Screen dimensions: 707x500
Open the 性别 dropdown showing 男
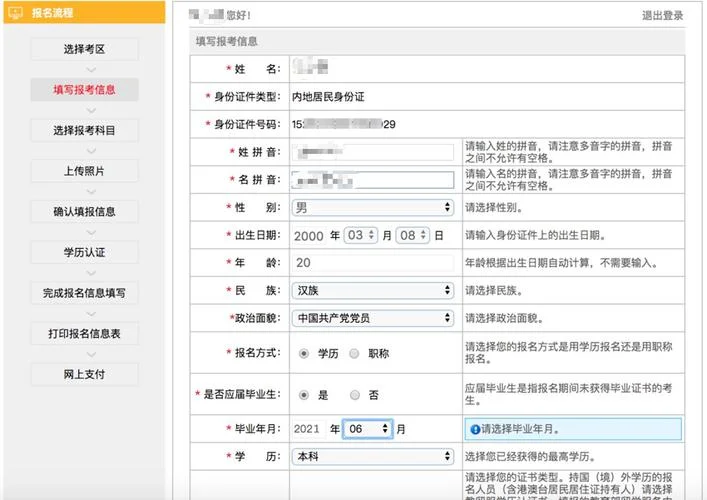point(373,207)
